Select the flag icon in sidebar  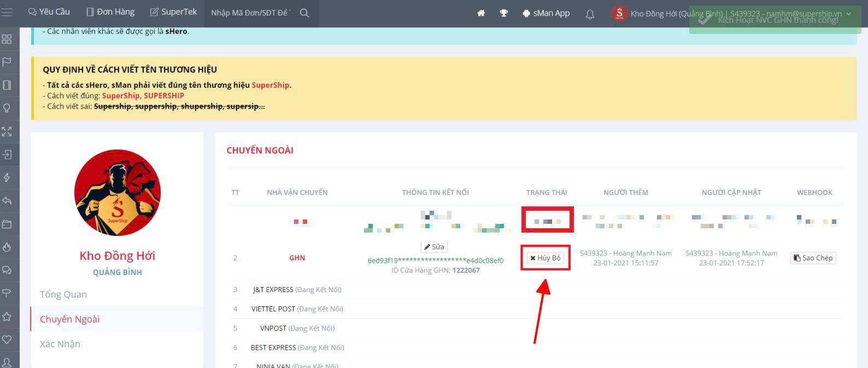click(7, 62)
